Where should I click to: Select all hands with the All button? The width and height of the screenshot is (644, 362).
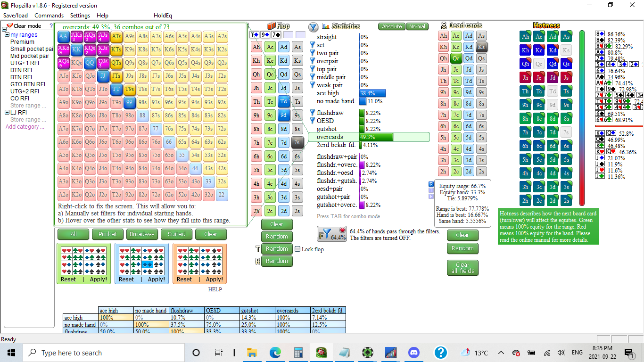pyautogui.click(x=74, y=234)
